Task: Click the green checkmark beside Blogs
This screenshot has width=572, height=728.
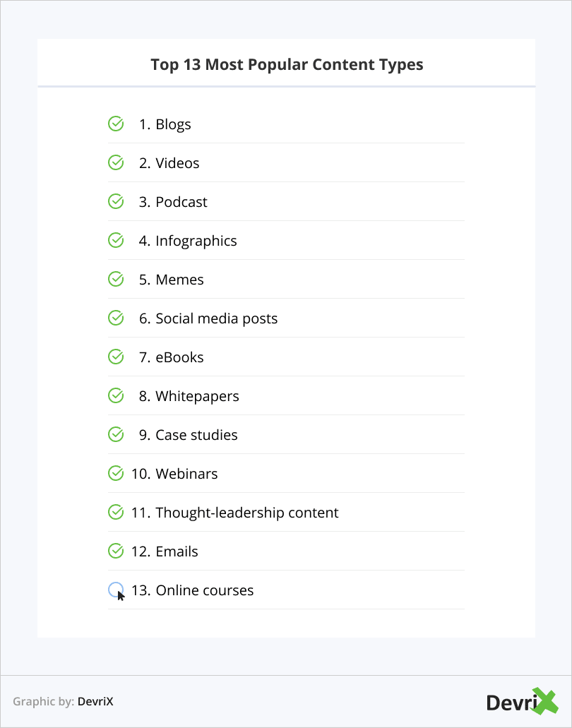Action: (116, 124)
